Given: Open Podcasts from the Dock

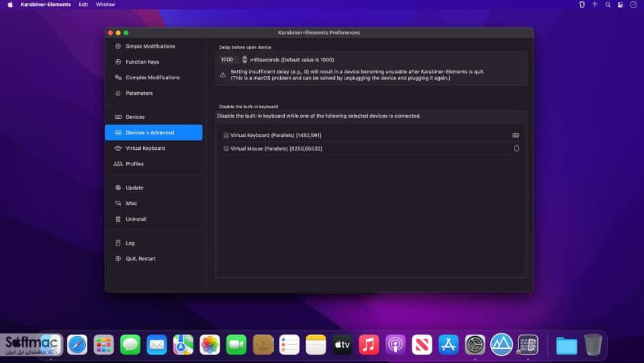Looking at the screenshot, I should tap(396, 344).
